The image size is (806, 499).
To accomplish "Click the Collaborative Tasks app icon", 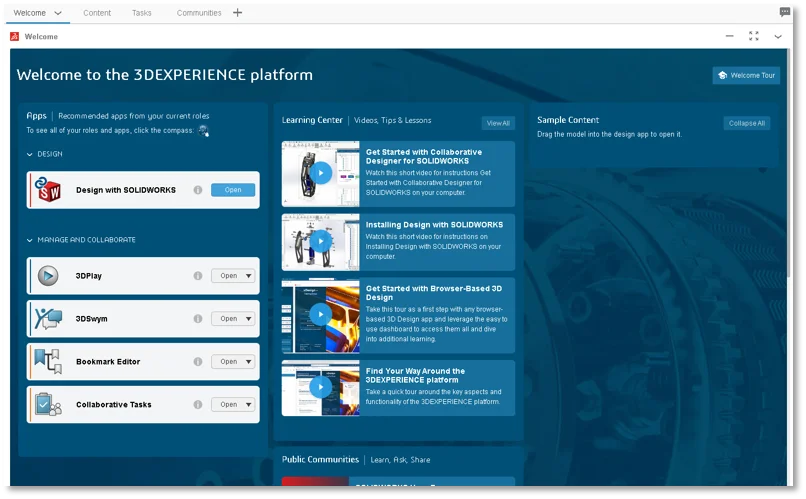I will pyautogui.click(x=47, y=405).
